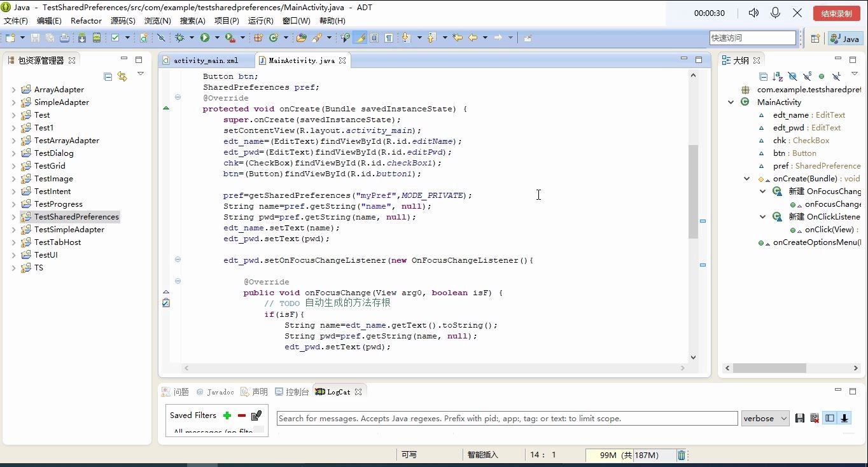Image resolution: width=868 pixels, height=467 pixels.
Task: Open the Refactor menu
Action: [x=86, y=20]
